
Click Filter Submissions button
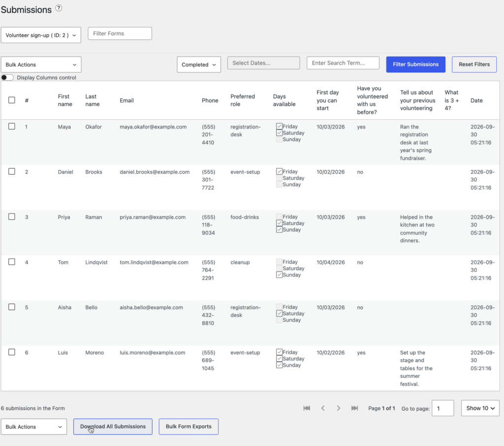[x=415, y=64]
